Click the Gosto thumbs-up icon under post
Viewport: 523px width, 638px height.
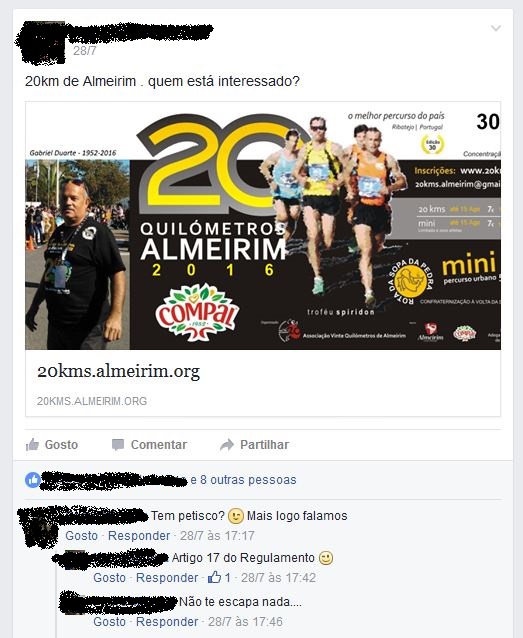click(x=32, y=444)
